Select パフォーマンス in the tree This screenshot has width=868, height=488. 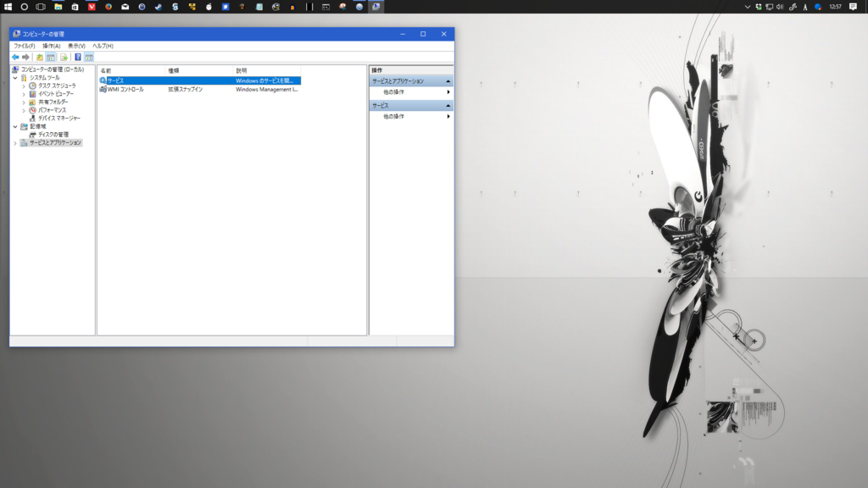coord(52,110)
